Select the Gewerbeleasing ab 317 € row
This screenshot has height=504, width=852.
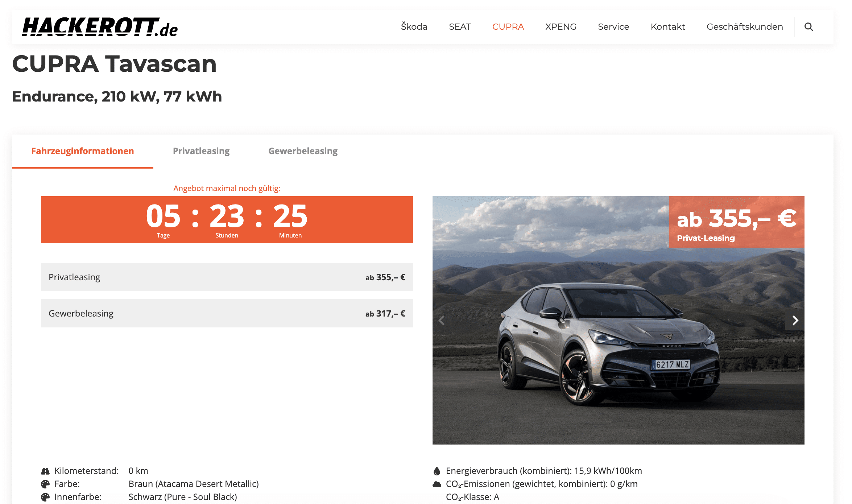click(x=227, y=313)
